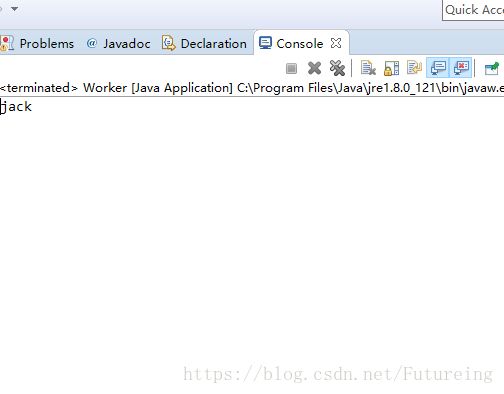Screen dimensions: 504x394
Task: Toggle show console on standard output
Action: click(438, 68)
